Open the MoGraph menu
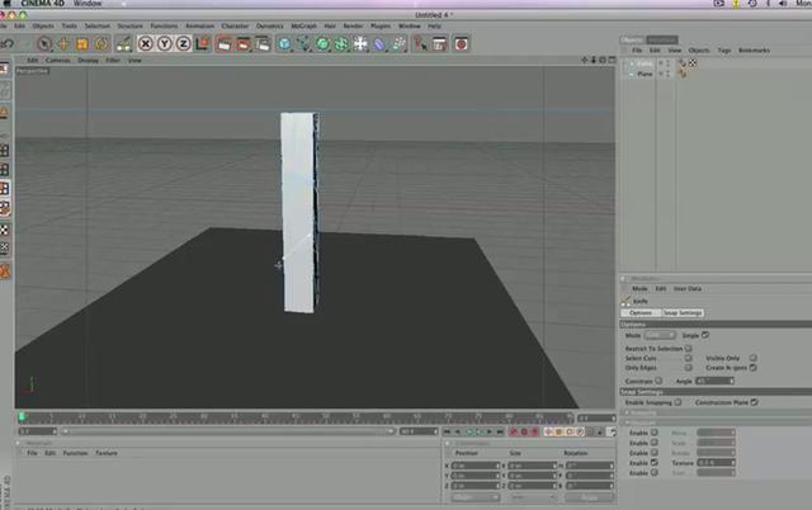 pyautogui.click(x=303, y=26)
